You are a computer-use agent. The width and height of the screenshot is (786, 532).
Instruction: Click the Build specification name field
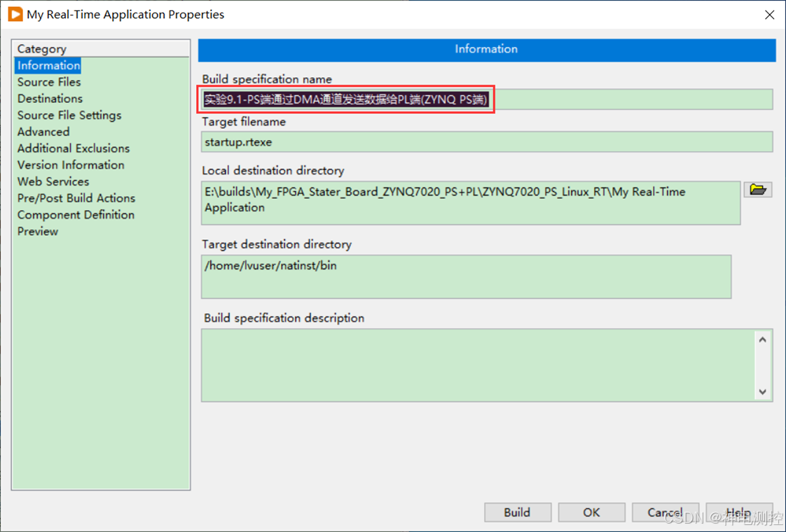(x=487, y=99)
